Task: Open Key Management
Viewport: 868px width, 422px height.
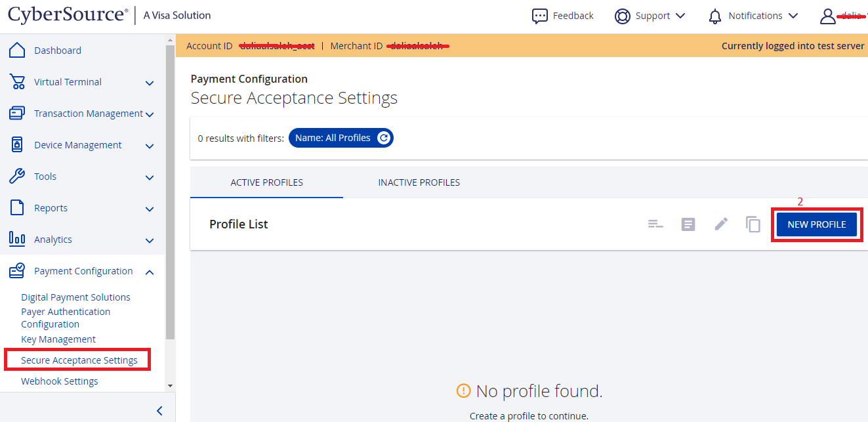Action: pyautogui.click(x=58, y=339)
